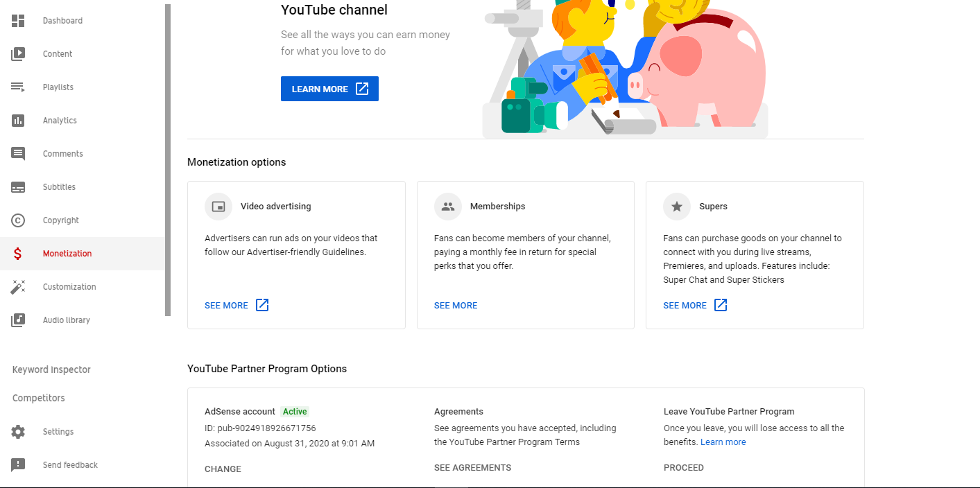This screenshot has height=488, width=980.
Task: Click the Send feedback exclamation icon
Action: click(18, 465)
